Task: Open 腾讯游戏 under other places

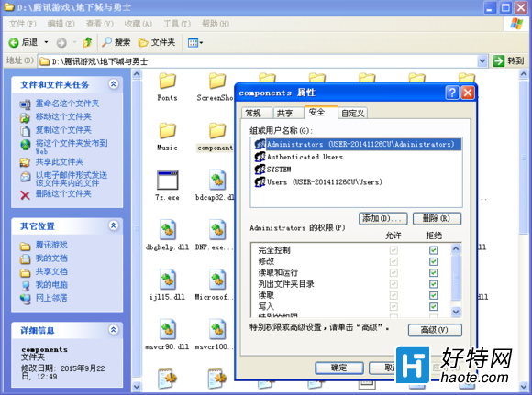Action: [51, 245]
